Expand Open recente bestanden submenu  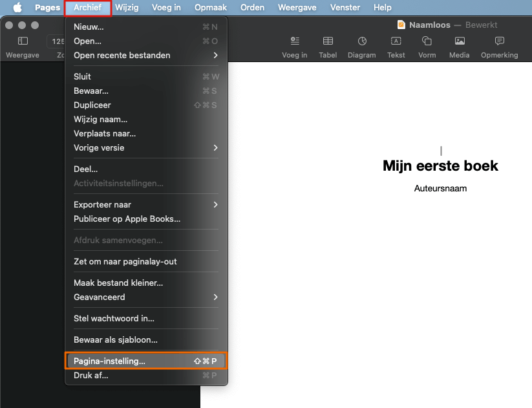(146, 56)
